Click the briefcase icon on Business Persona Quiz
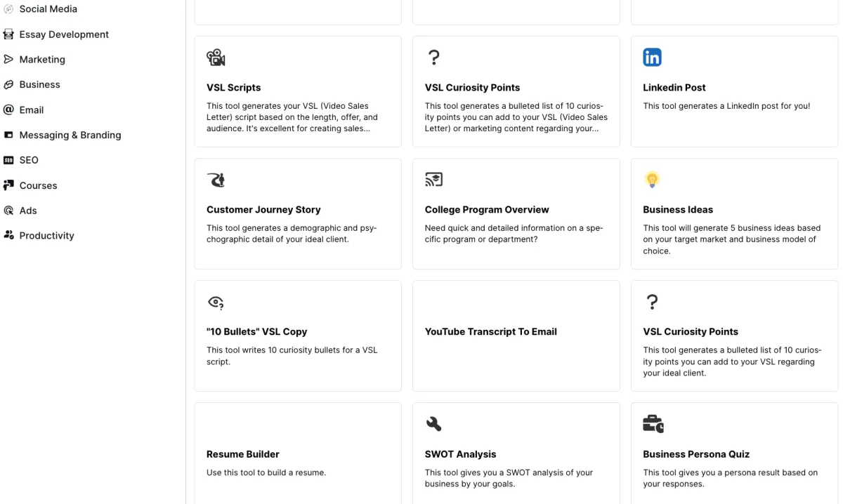 coord(653,424)
